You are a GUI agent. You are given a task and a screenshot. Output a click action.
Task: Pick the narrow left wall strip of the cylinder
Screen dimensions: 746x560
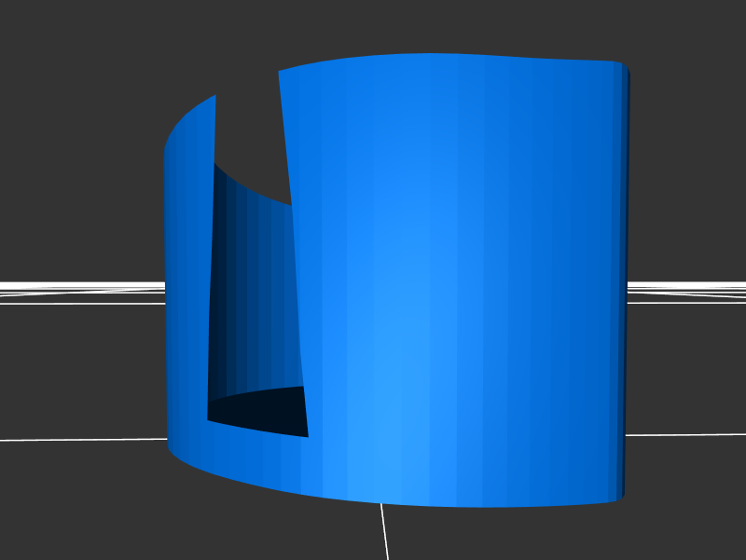(x=186, y=280)
